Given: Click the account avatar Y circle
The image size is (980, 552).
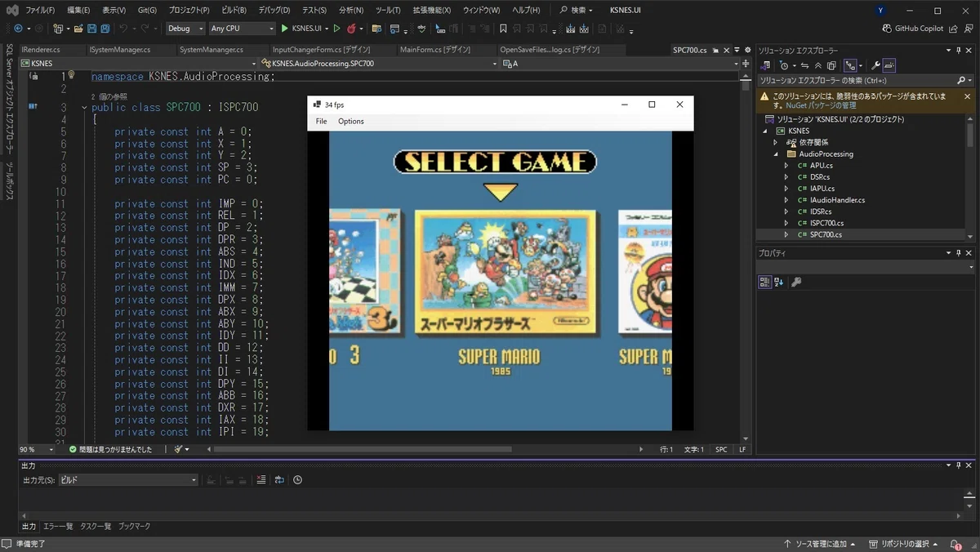Looking at the screenshot, I should (x=880, y=11).
